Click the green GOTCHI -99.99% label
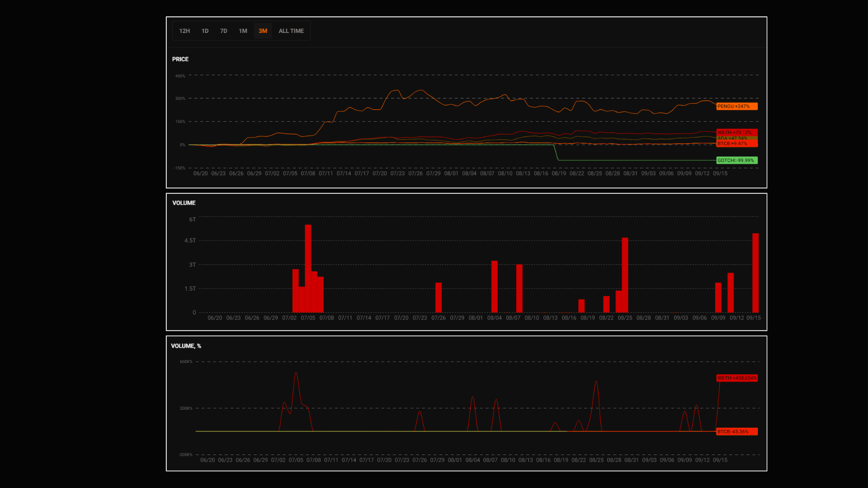The image size is (868, 488). pos(736,160)
